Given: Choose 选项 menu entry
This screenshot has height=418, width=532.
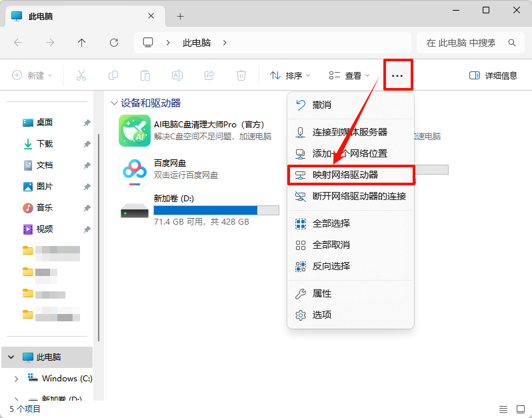Looking at the screenshot, I should (351, 315).
